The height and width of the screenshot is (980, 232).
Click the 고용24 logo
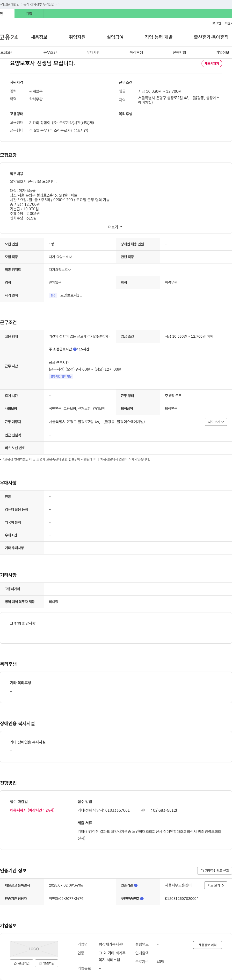click(x=9, y=37)
